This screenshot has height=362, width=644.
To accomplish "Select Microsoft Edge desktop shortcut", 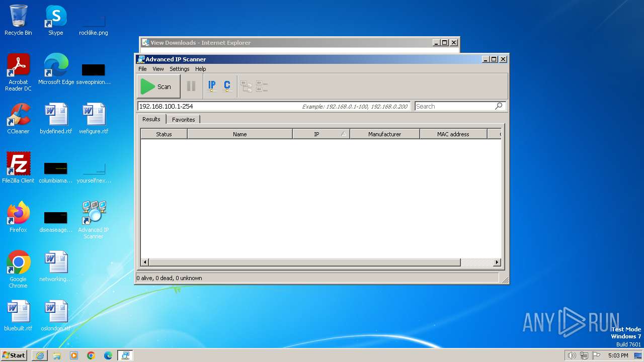I will (56, 69).
